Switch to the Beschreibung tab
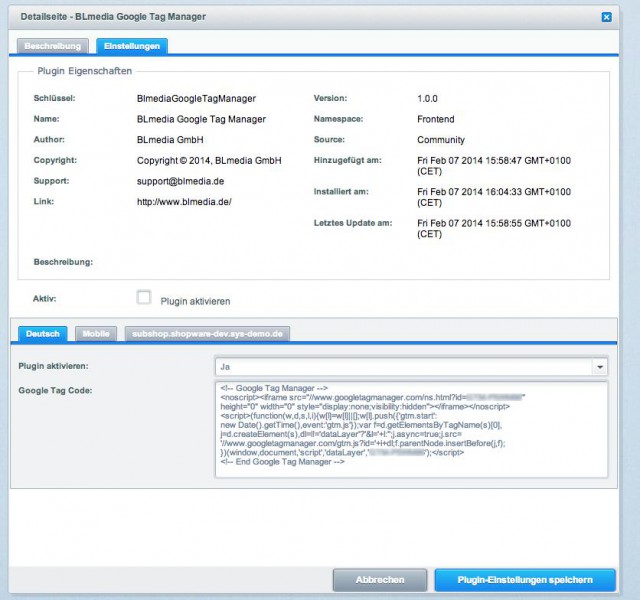This screenshot has width=640, height=600. coord(53,46)
